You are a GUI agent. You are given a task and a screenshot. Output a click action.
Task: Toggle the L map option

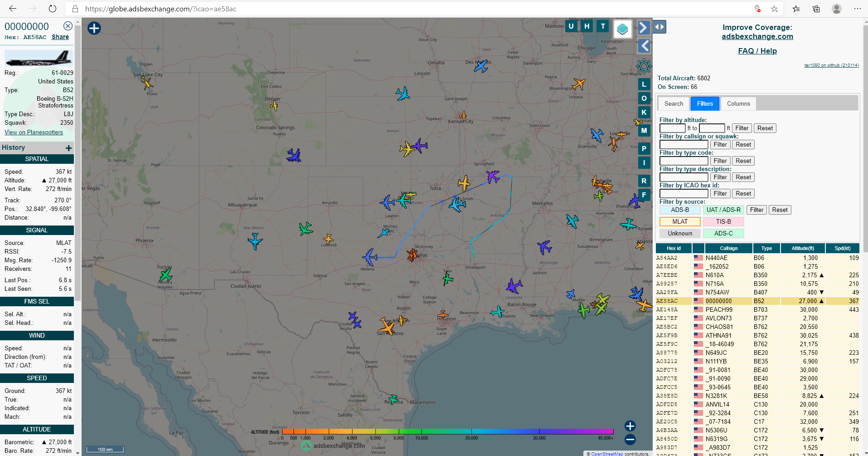[644, 84]
